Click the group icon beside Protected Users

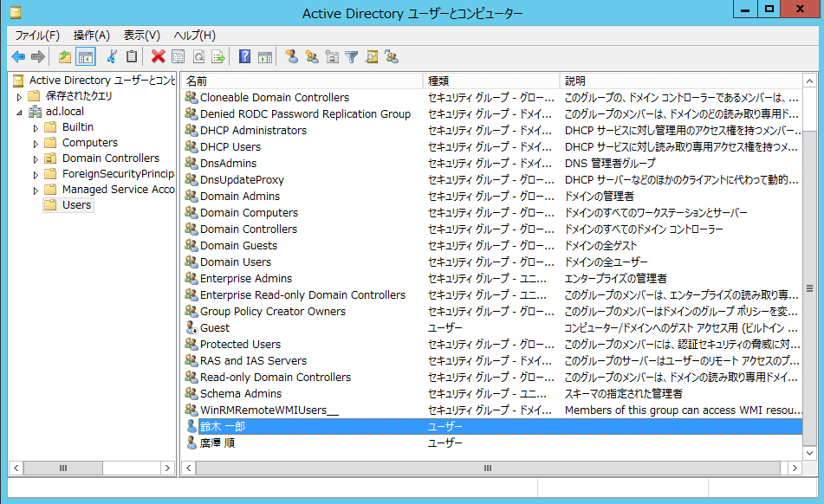191,344
